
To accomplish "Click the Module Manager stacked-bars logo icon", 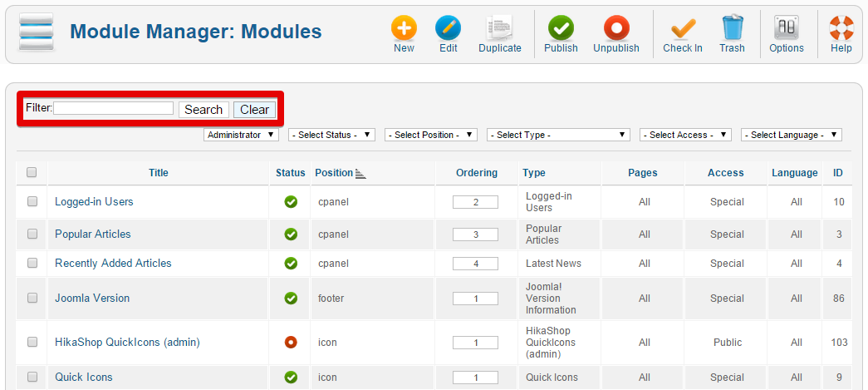I will tap(36, 32).
